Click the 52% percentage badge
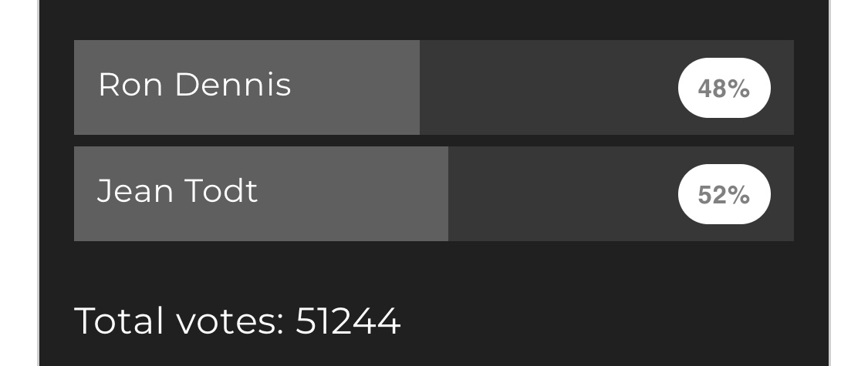868x366 pixels. (724, 194)
